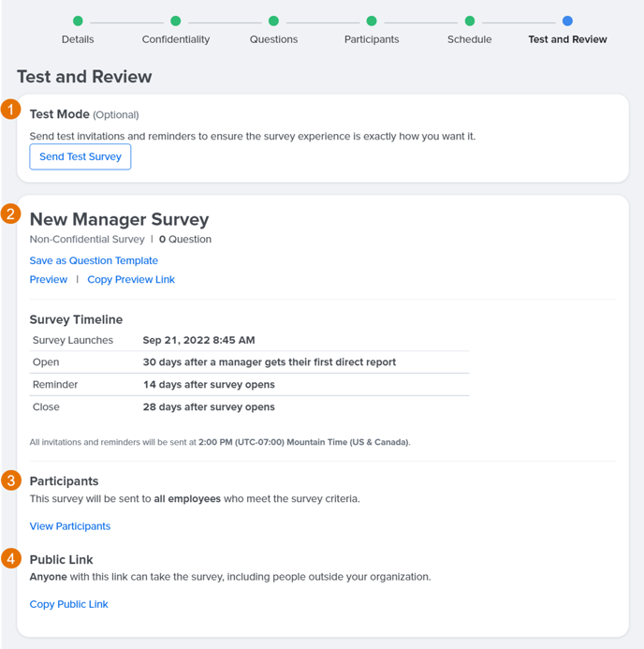Click the green Participants step circle
The height and width of the screenshot is (649, 644).
click(372, 21)
